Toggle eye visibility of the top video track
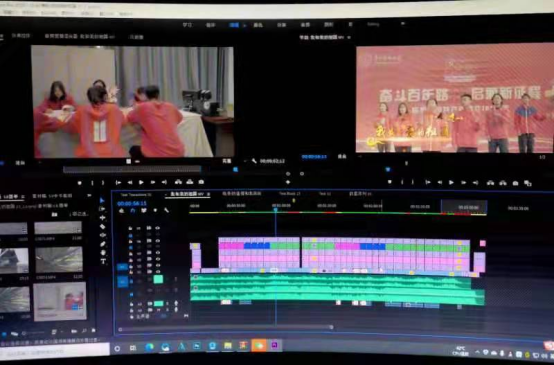The image size is (554, 365). (x=157, y=228)
